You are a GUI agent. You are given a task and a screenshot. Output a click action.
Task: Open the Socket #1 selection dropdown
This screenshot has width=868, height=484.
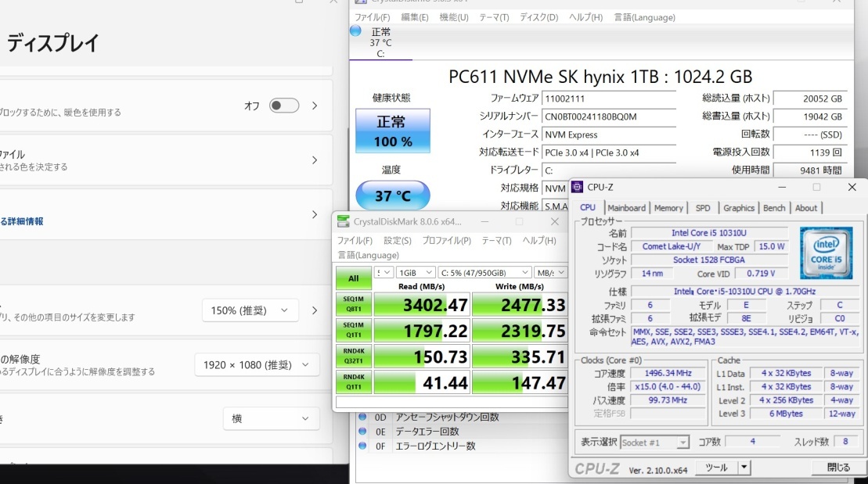654,443
